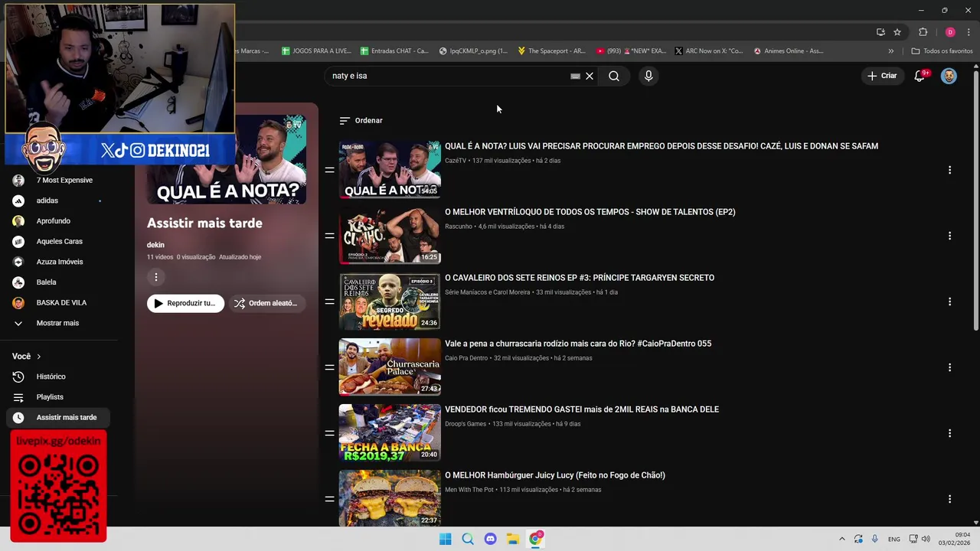This screenshot has height=551, width=980.
Task: Click Reproduzir tudo playlist button
Action: [x=185, y=303]
